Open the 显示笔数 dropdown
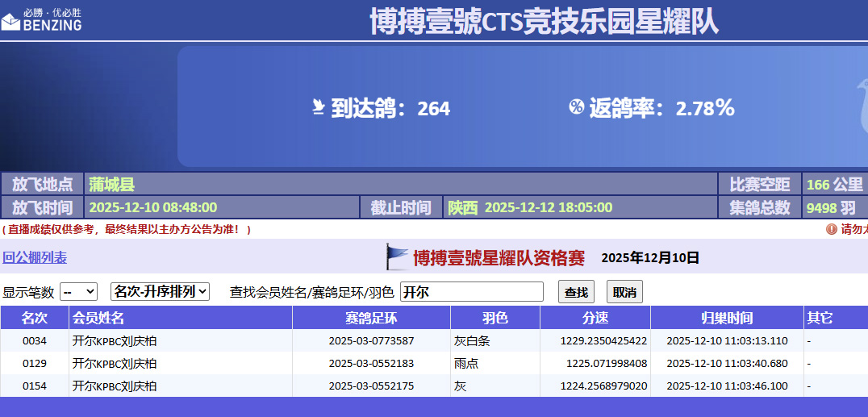 point(78,291)
